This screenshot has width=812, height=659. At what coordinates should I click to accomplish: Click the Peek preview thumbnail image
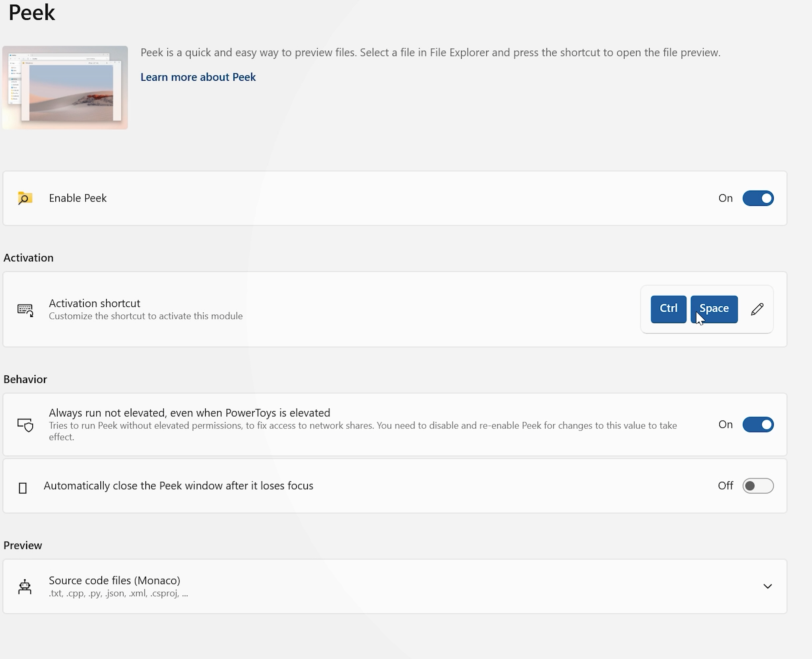(x=65, y=88)
